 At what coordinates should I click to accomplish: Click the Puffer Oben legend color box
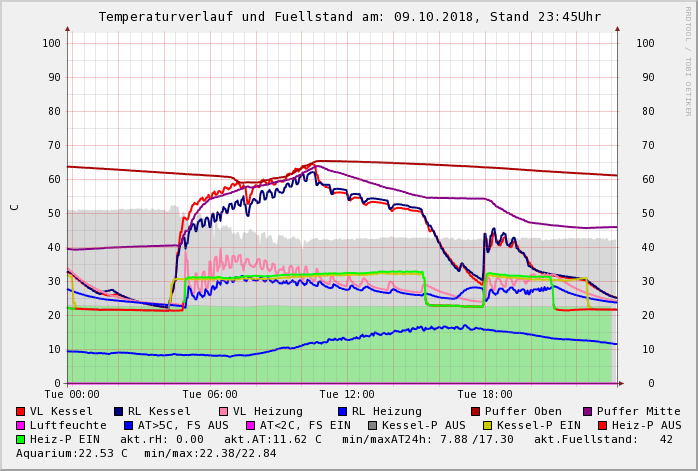coord(476,412)
